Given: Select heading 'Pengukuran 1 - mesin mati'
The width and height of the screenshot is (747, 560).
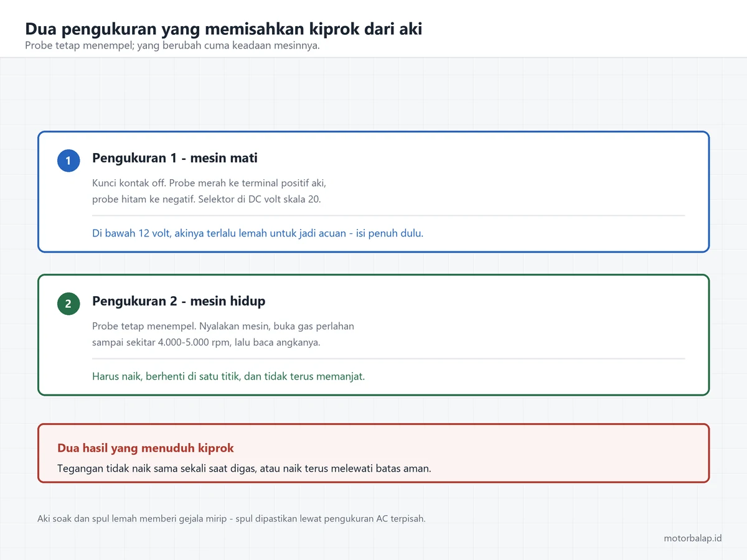Looking at the screenshot, I should [175, 158].
